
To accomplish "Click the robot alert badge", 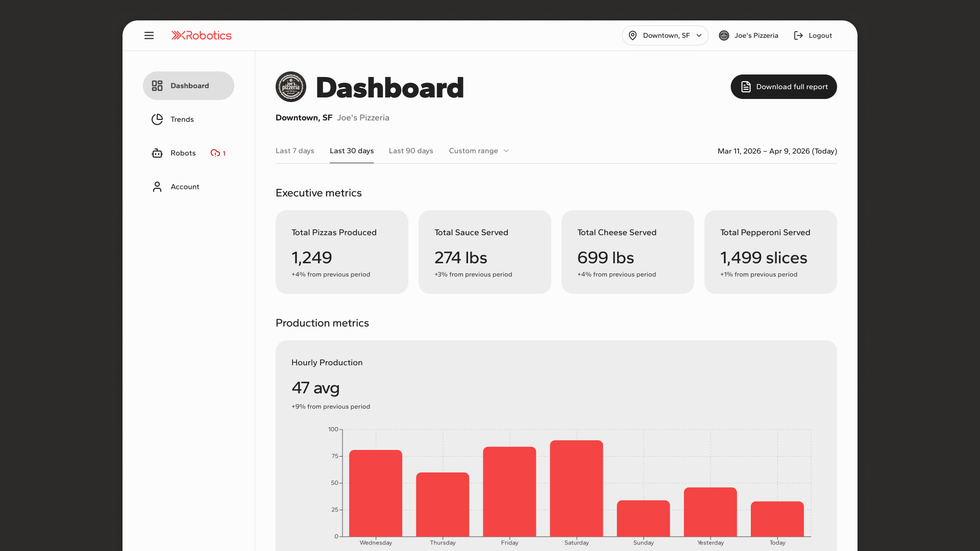I will click(218, 153).
